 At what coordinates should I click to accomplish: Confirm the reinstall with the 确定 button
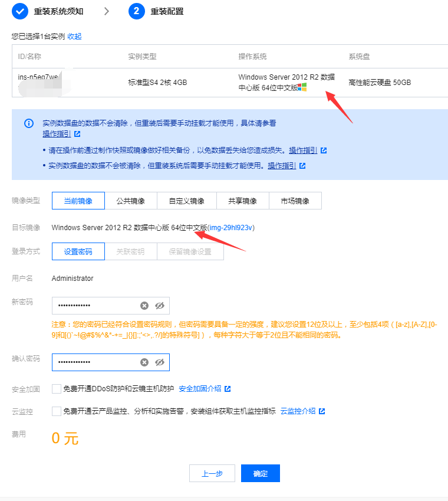(261, 473)
